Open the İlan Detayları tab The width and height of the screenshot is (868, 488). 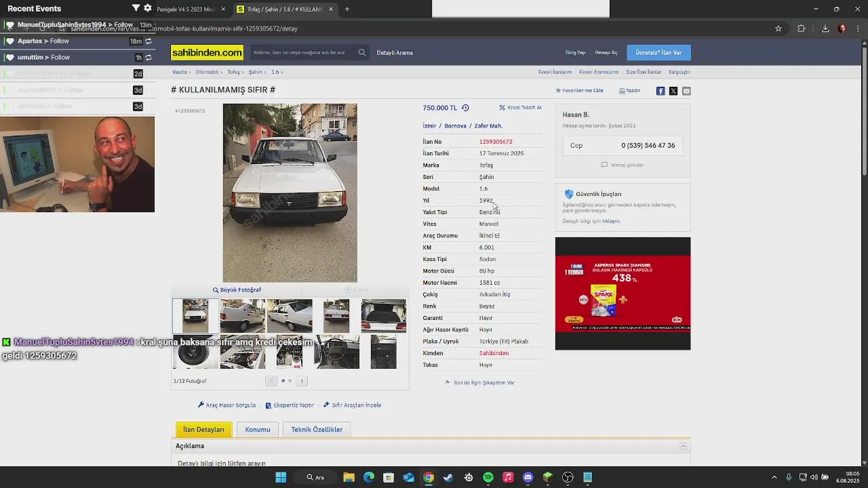(x=203, y=430)
